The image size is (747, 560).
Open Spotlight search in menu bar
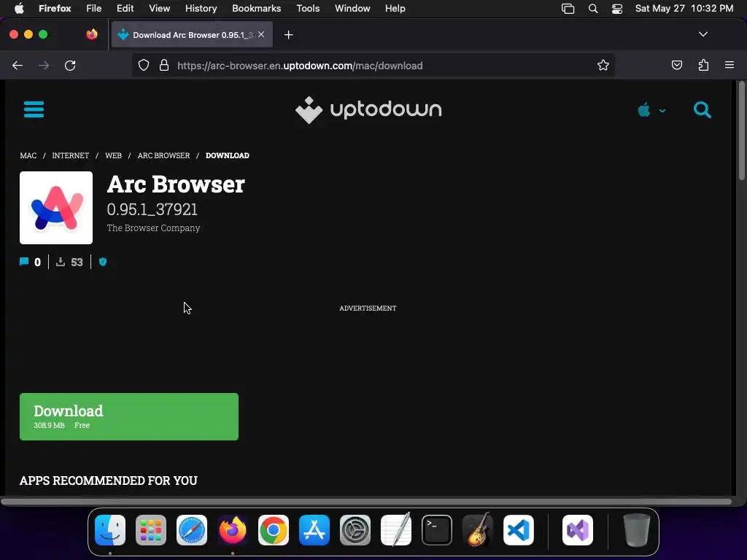point(592,8)
